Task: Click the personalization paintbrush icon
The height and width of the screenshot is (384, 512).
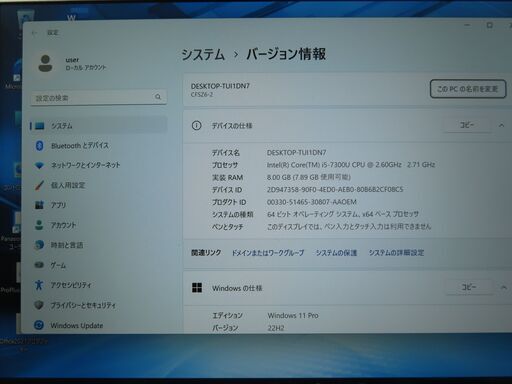Action: pos(39,185)
